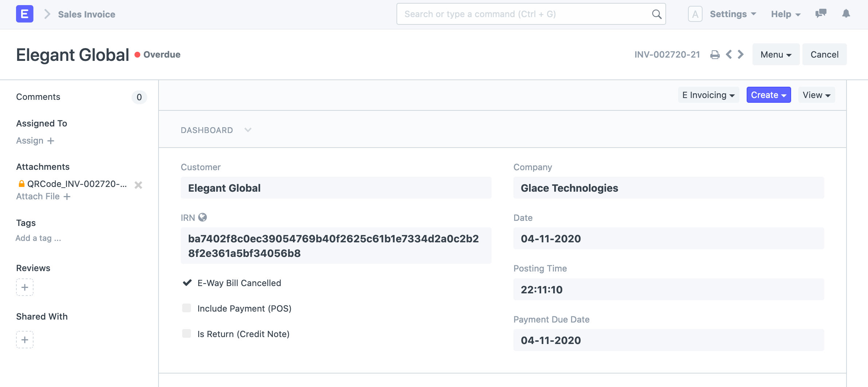The image size is (868, 387).
Task: Open the Help menu
Action: [785, 14]
